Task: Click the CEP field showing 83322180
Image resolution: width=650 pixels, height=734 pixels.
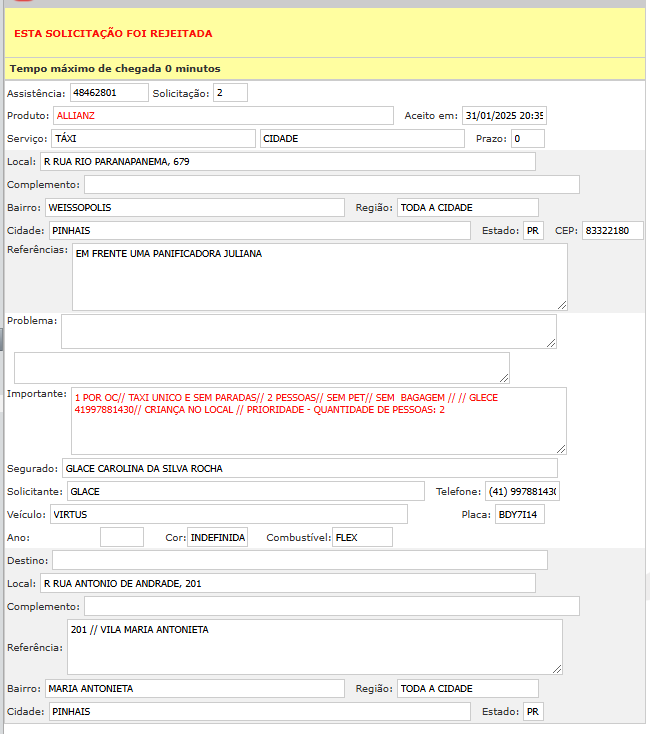Action: pos(612,231)
